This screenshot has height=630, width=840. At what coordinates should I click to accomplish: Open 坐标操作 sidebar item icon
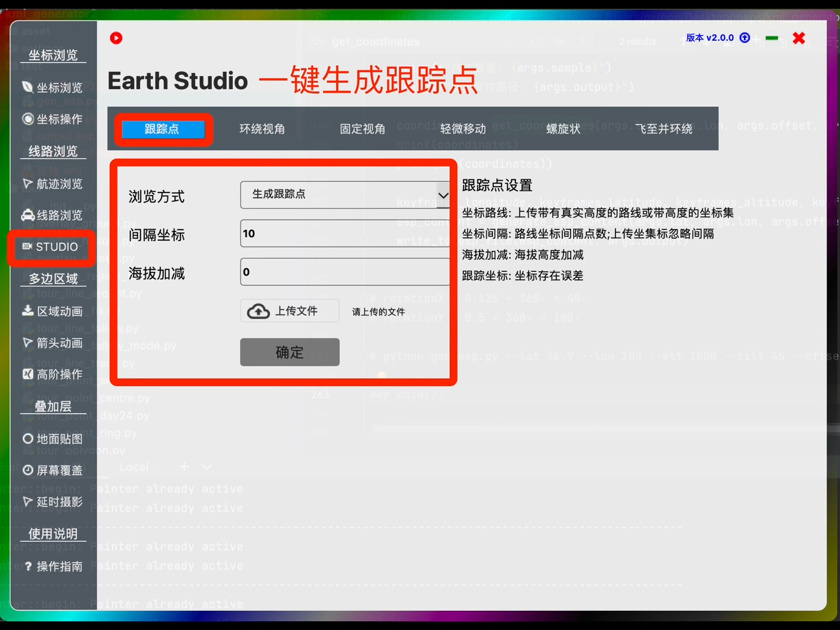pyautogui.click(x=27, y=119)
